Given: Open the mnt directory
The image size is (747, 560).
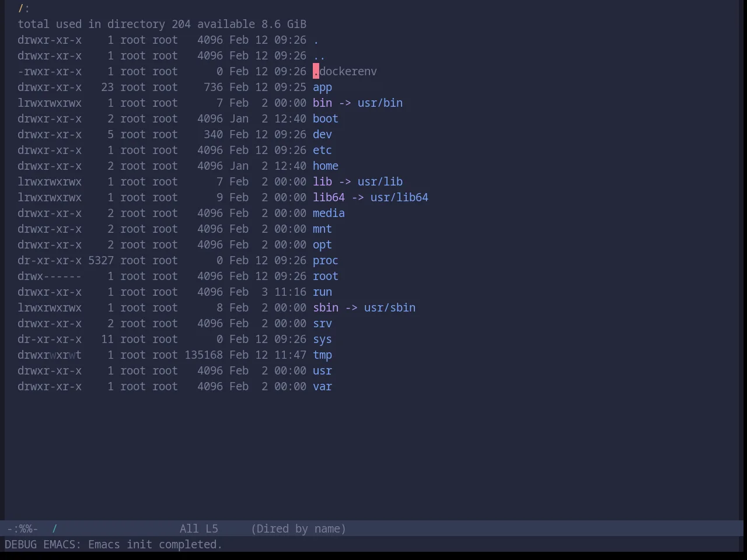Looking at the screenshot, I should 322,229.
